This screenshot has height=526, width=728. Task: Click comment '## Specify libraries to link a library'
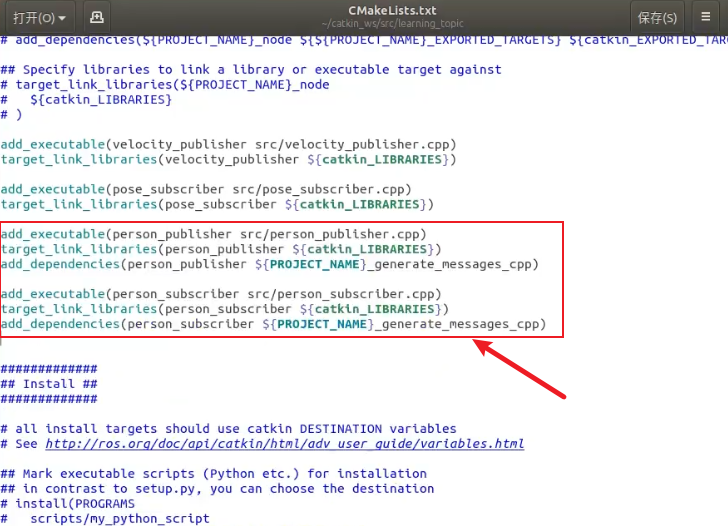[x=251, y=70]
